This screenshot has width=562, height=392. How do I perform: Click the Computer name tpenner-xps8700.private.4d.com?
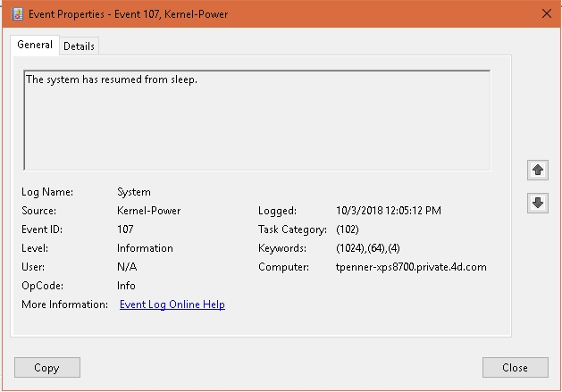(x=410, y=267)
